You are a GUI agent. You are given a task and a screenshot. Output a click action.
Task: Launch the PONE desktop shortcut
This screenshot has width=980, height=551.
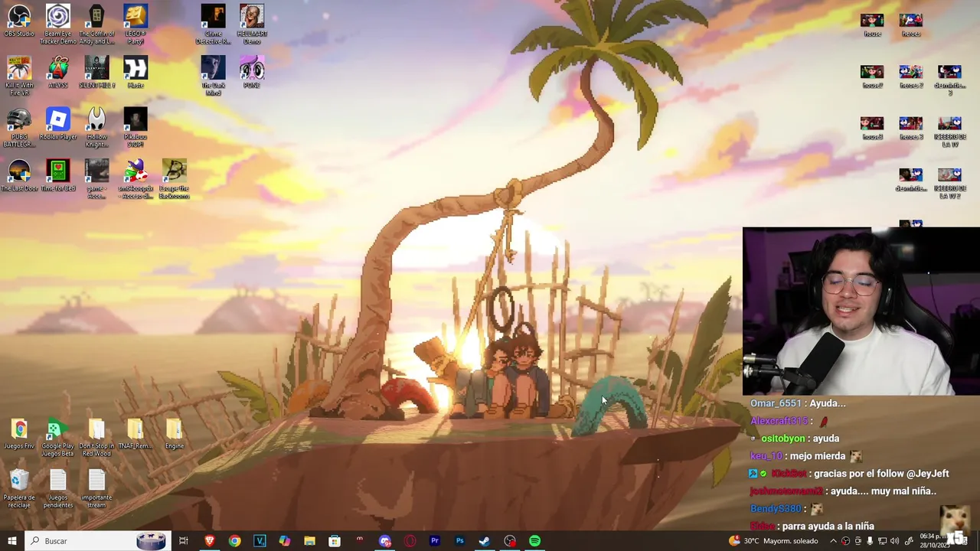point(252,72)
